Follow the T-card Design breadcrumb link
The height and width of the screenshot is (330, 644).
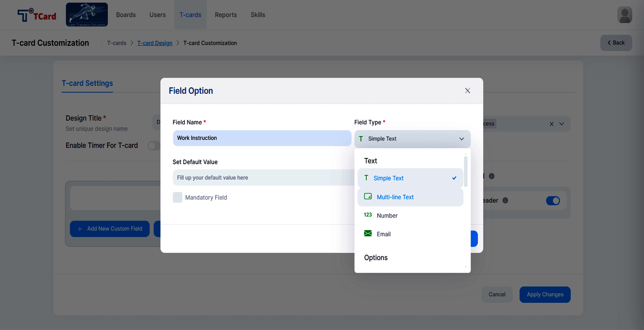(154, 43)
